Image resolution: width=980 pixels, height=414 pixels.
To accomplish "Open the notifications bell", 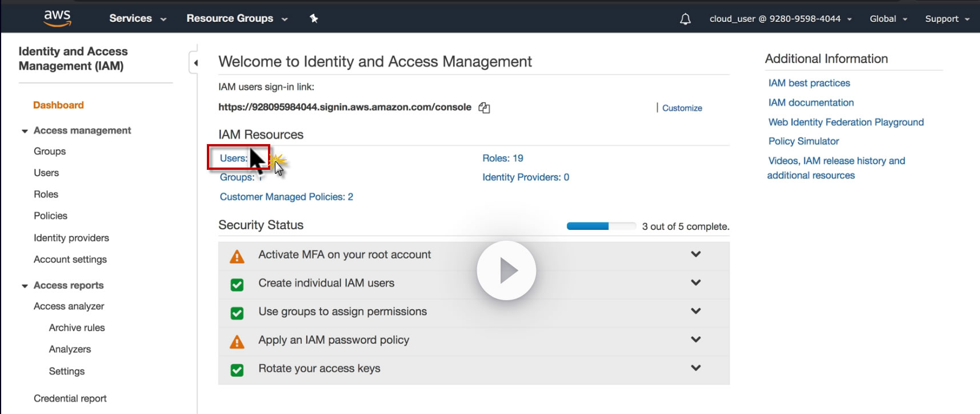I will point(685,19).
